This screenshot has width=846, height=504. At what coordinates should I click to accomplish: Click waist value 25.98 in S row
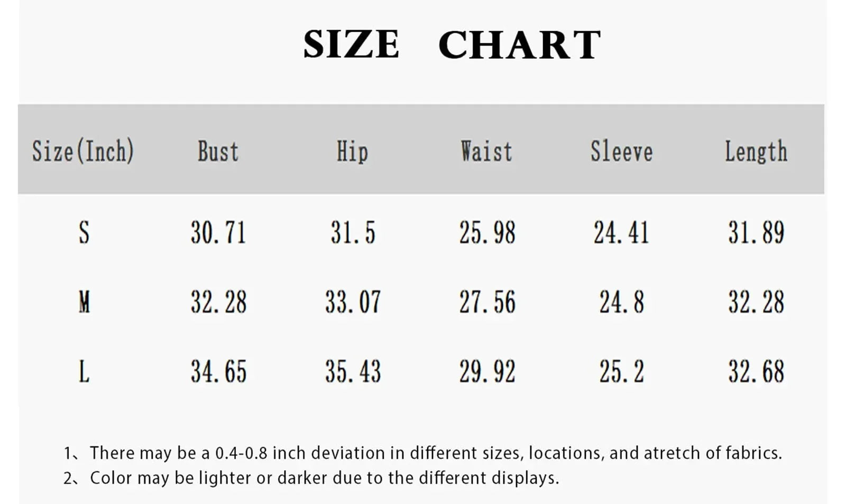pyautogui.click(x=487, y=232)
